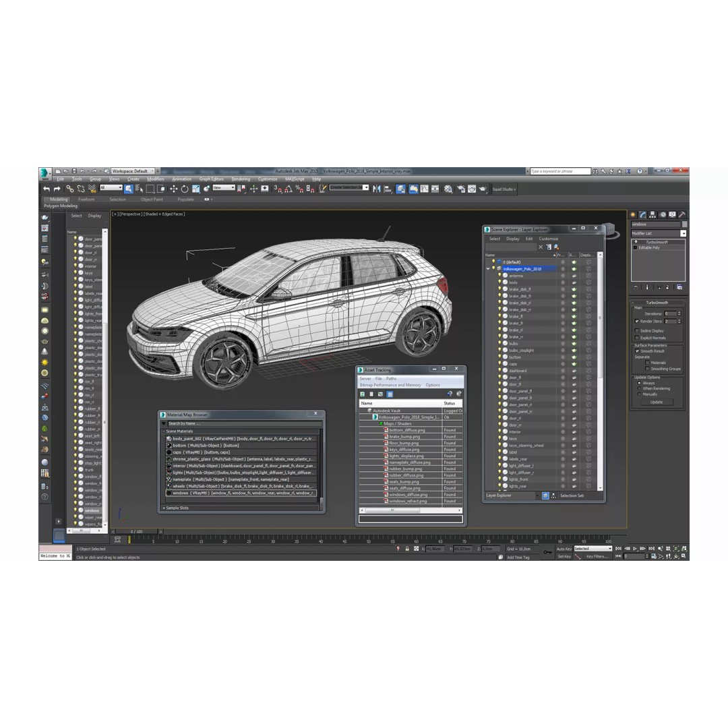Screen dimensions: 728x728
Task: Enable the Smoothing Groups checkbox
Action: tap(647, 369)
